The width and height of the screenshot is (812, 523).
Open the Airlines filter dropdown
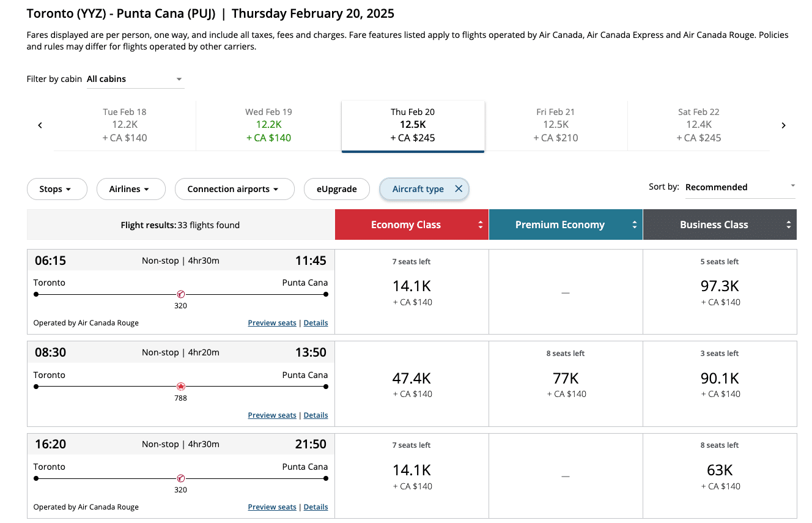tap(131, 189)
